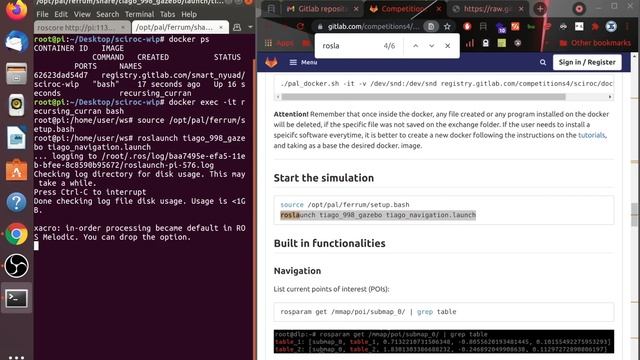Image resolution: width=640 pixels, height=360 pixels.
Task: Click the red record extension icon near tabs
Action: pos(579,9)
